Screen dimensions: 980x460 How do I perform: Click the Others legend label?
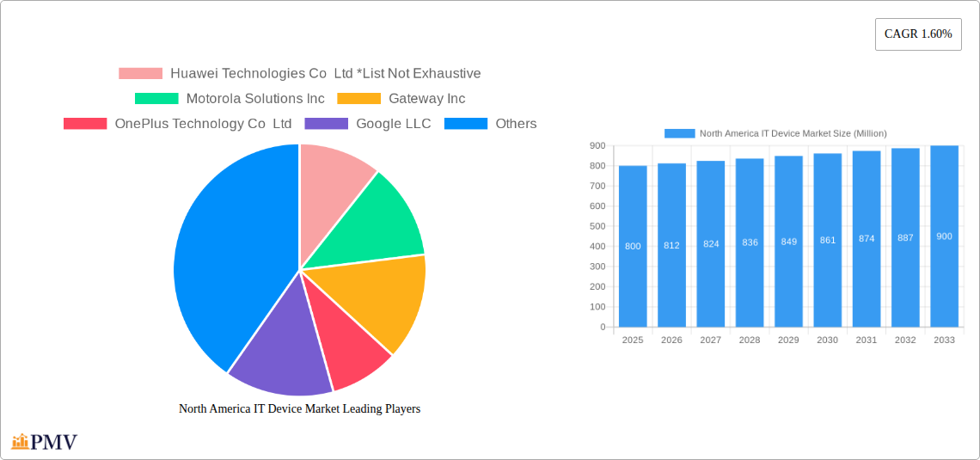coord(517,124)
